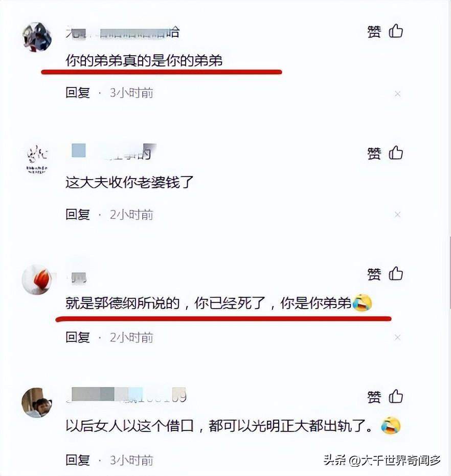The image size is (451, 476).
Task: Open avatar of the first commenter
Action: pyautogui.click(x=37, y=37)
